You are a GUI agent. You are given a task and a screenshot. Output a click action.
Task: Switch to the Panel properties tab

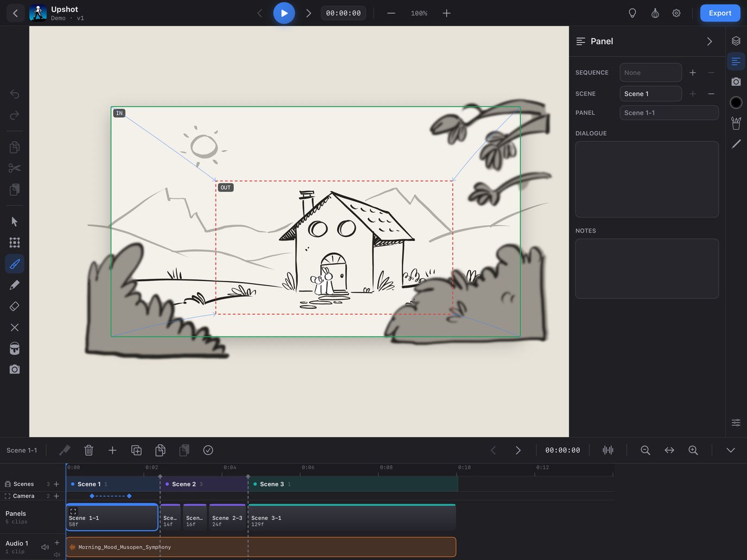click(x=736, y=61)
